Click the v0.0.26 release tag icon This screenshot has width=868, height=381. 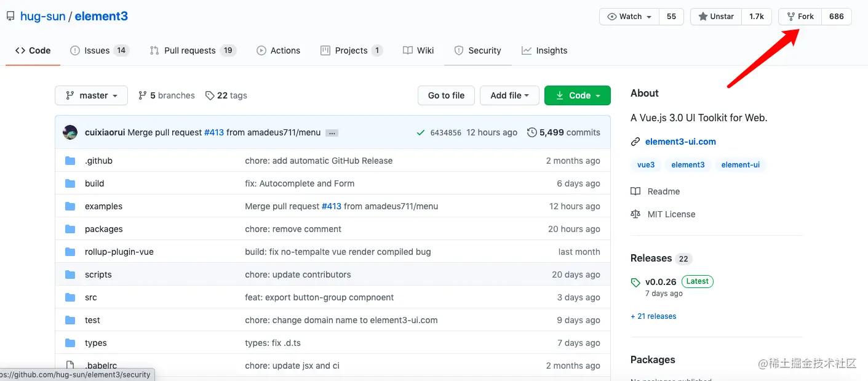click(x=635, y=283)
